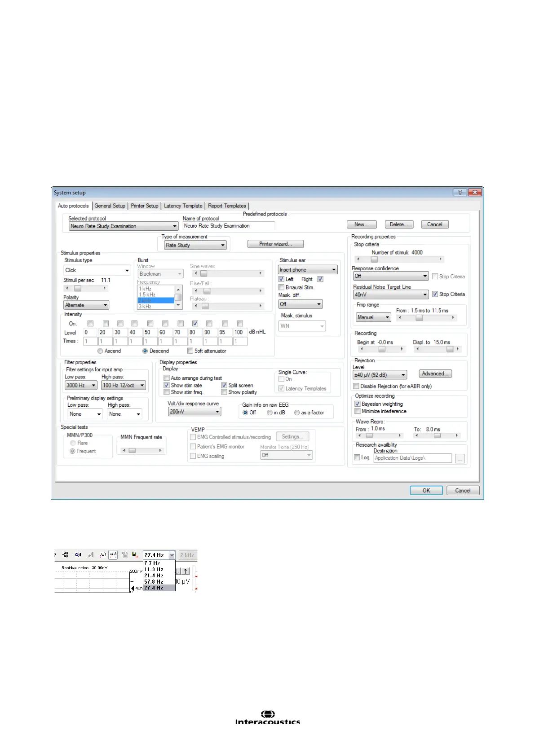Viewport: 535px width, 756px height.
Task: Open the Insert phone stimulus ear dropdown
Action: [x=308, y=270]
